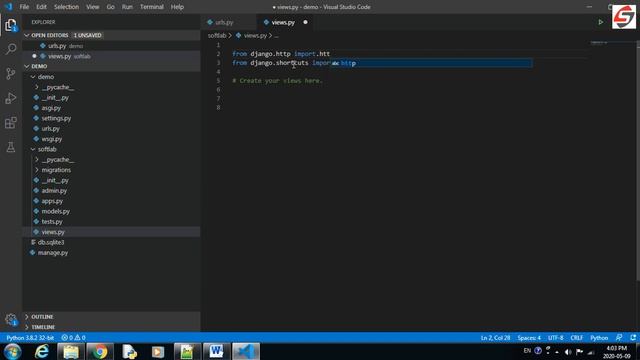Screen dimensions: 640x360
Task: Click the errors and warnings status indicator
Action: [73, 338]
